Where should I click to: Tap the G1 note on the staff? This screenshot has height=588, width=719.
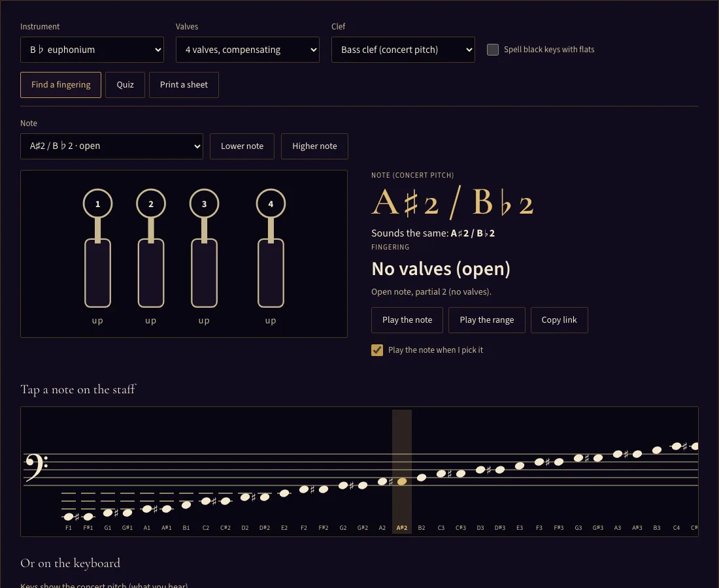click(x=108, y=513)
